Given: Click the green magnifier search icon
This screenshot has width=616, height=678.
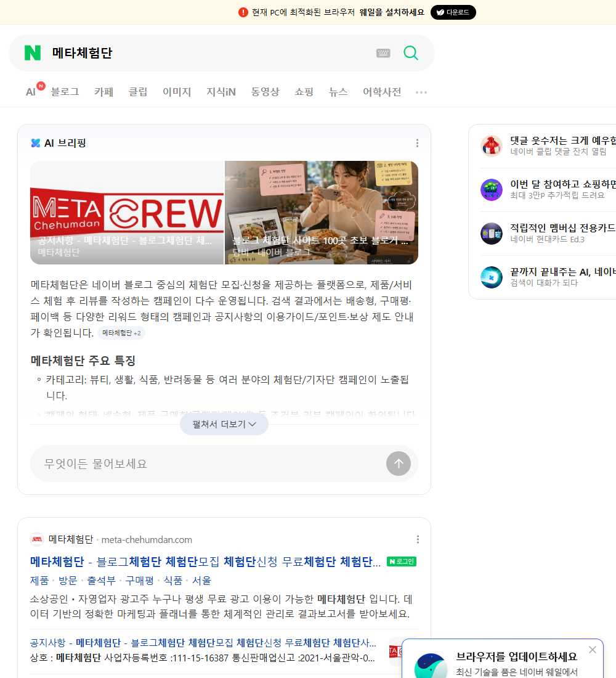Looking at the screenshot, I should (411, 53).
